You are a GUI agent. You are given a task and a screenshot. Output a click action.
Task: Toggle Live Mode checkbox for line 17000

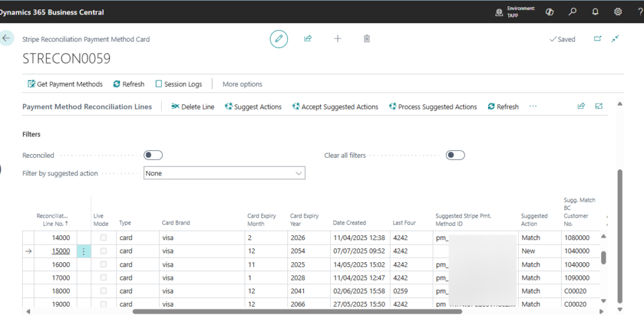pos(104,277)
